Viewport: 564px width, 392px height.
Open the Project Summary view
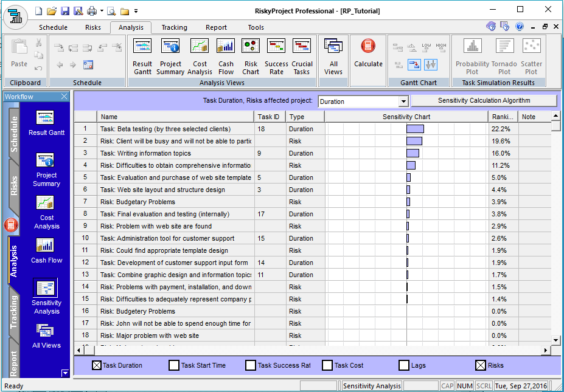click(x=170, y=55)
